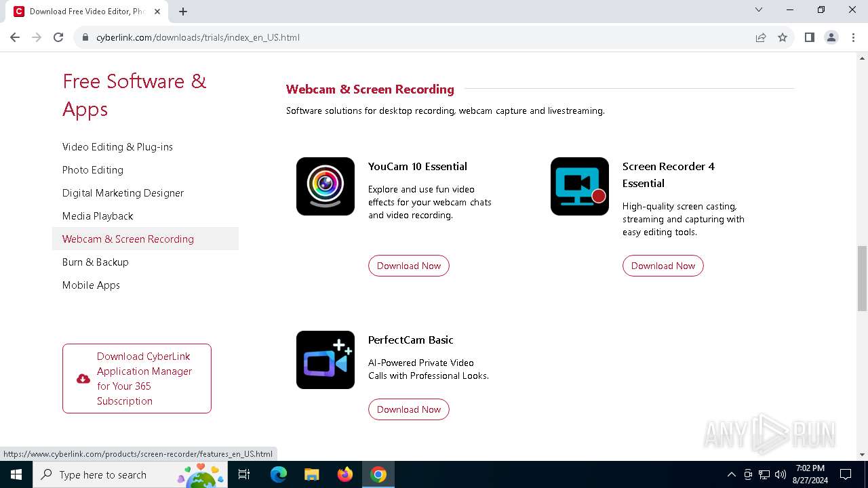The image size is (868, 488).
Task: Launch Microsoft Edge from the taskbar
Action: coord(279,474)
